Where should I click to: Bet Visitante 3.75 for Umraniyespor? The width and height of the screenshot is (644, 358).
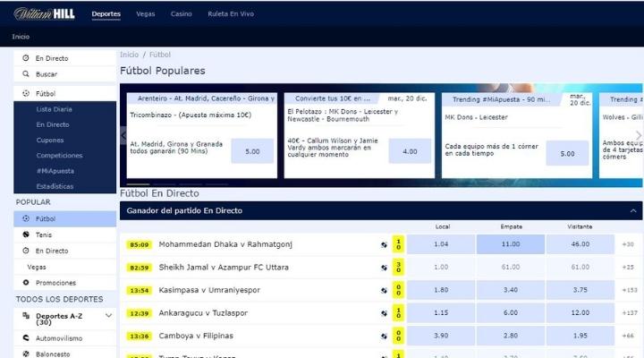[x=580, y=290]
